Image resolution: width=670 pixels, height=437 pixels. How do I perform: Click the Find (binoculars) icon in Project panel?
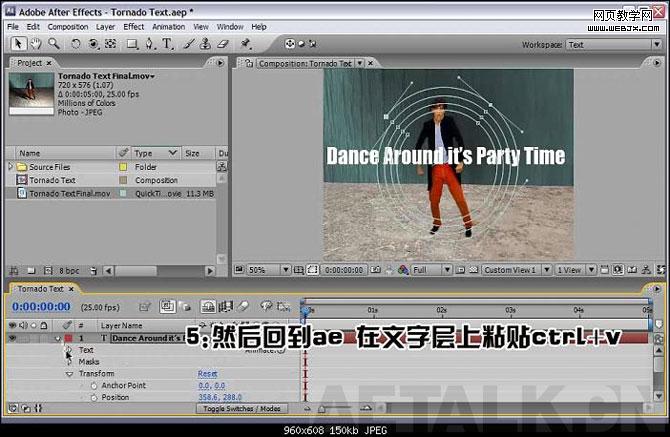(x=14, y=271)
